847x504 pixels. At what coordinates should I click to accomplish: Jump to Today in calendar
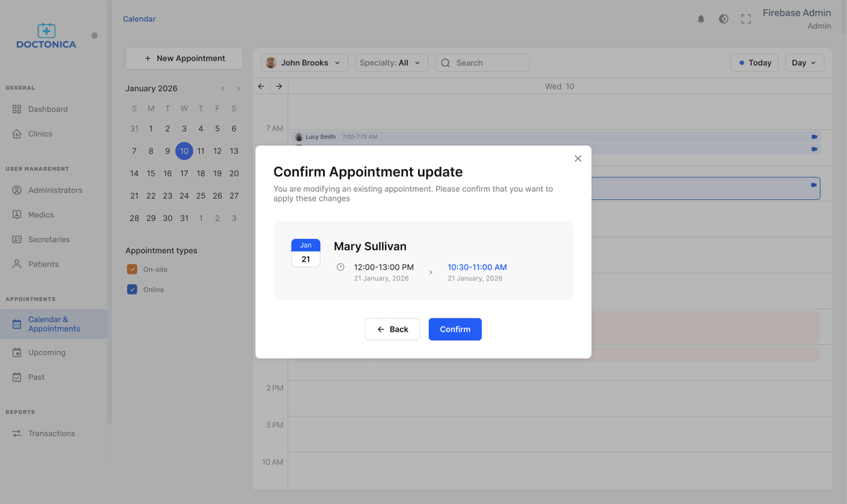(754, 63)
